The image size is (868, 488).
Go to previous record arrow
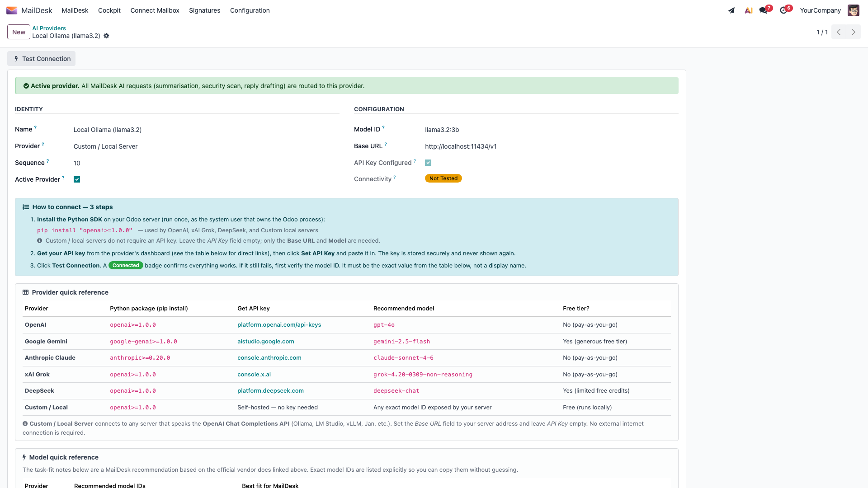pyautogui.click(x=839, y=32)
